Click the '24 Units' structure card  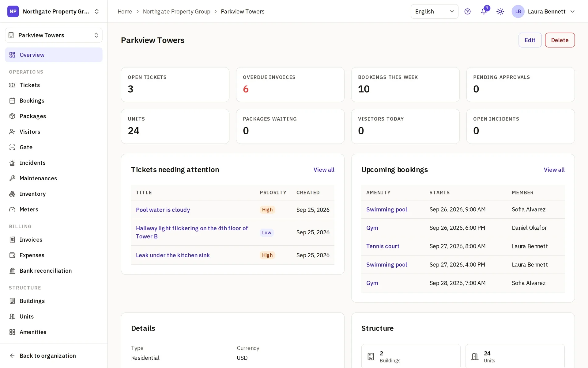click(x=515, y=356)
